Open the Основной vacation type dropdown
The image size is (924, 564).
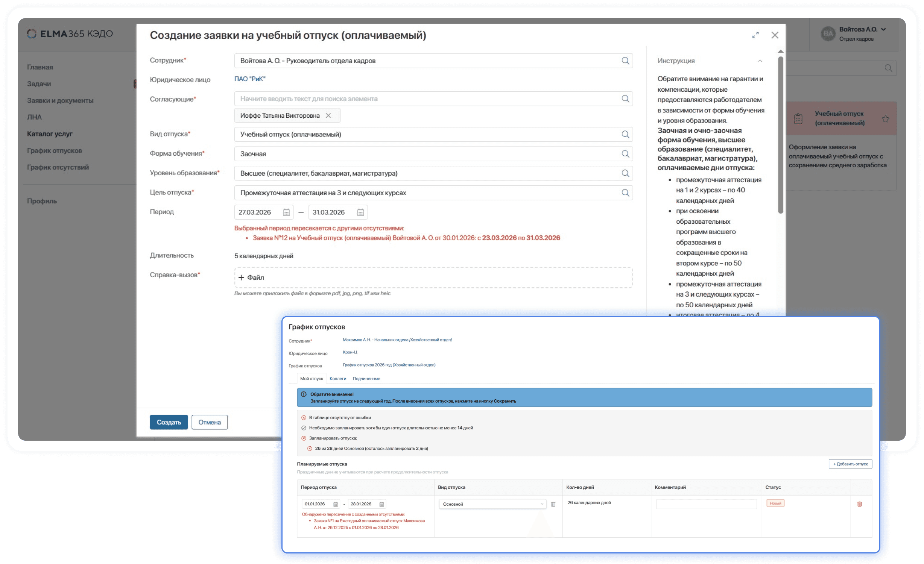[492, 504]
